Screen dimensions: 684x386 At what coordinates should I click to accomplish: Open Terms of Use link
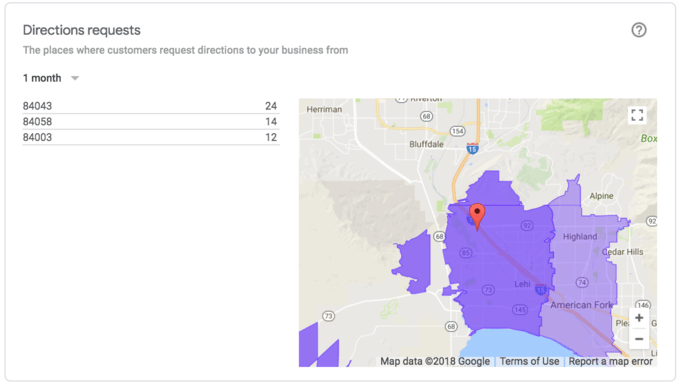[x=529, y=361]
